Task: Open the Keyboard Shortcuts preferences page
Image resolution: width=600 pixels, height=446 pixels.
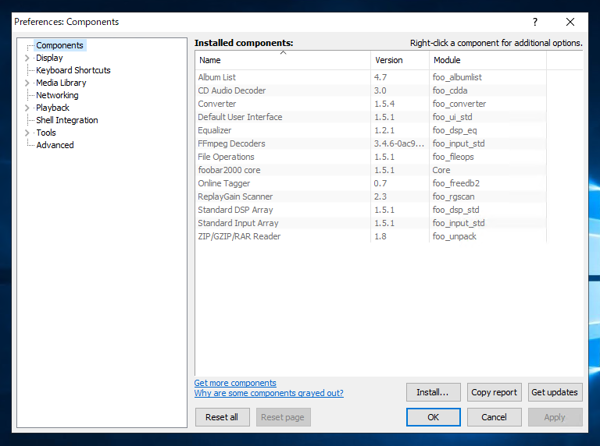Action: (73, 71)
